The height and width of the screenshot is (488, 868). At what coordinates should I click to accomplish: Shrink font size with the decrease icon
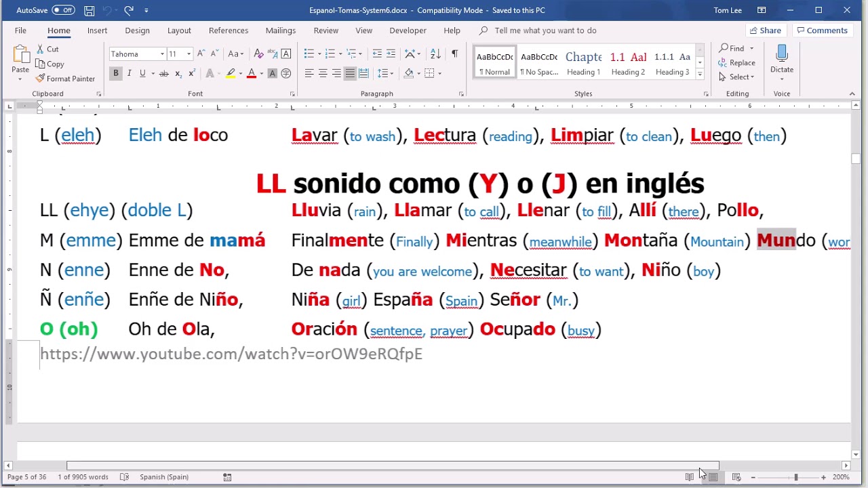[214, 54]
